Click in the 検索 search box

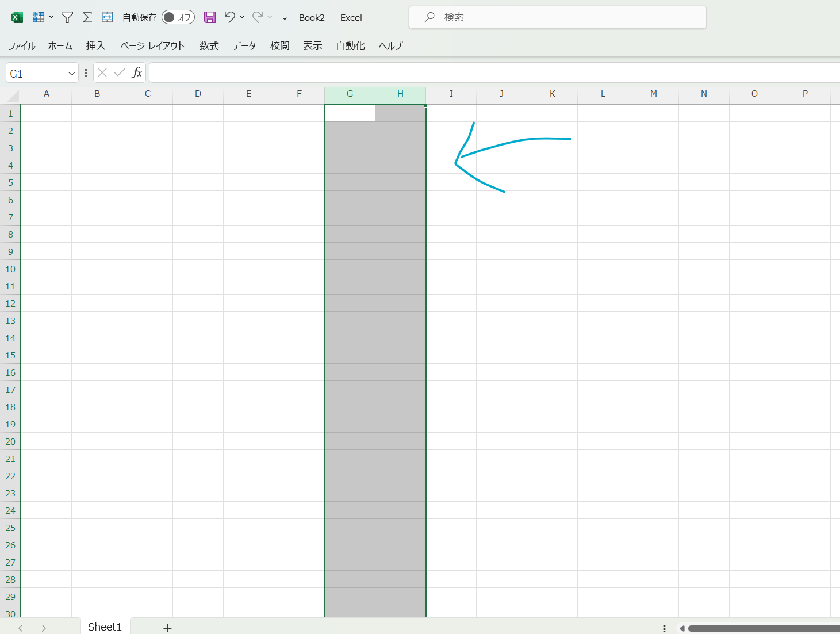pyautogui.click(x=558, y=17)
